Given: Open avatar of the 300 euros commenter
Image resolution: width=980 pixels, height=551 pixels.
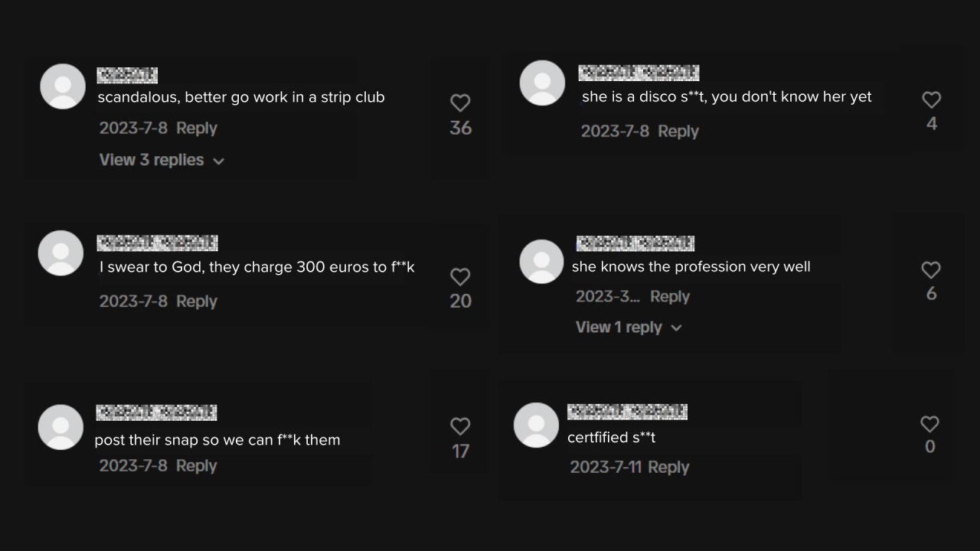Looking at the screenshot, I should [60, 253].
